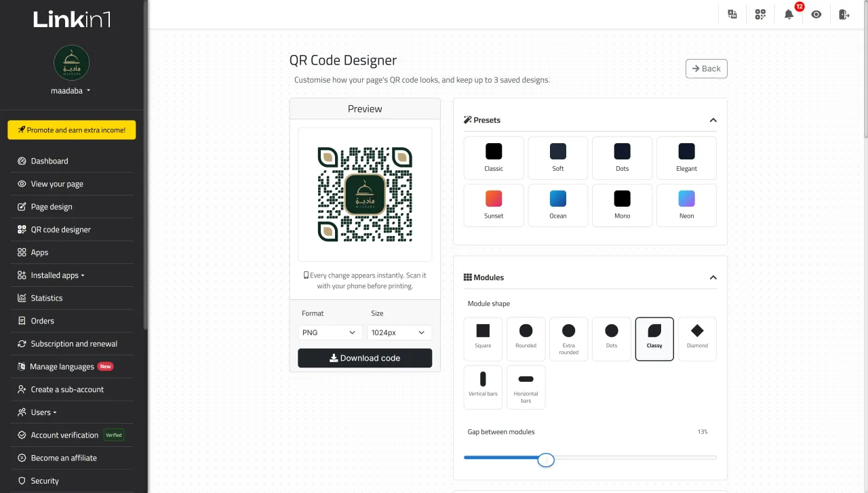Click the translate language icon in top bar
868x493 pixels.
[732, 14]
